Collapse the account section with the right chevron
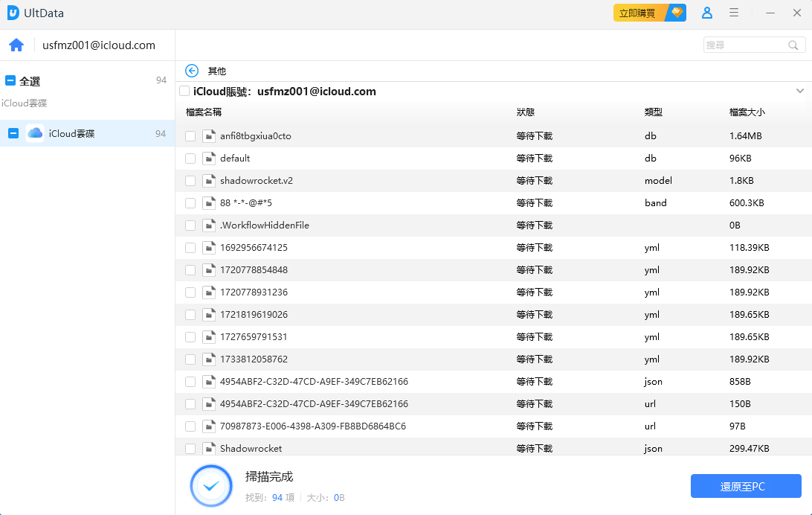The width and height of the screenshot is (812, 515). click(800, 91)
